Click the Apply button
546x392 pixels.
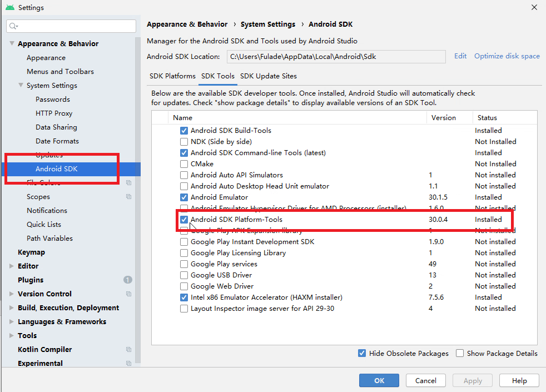click(472, 380)
